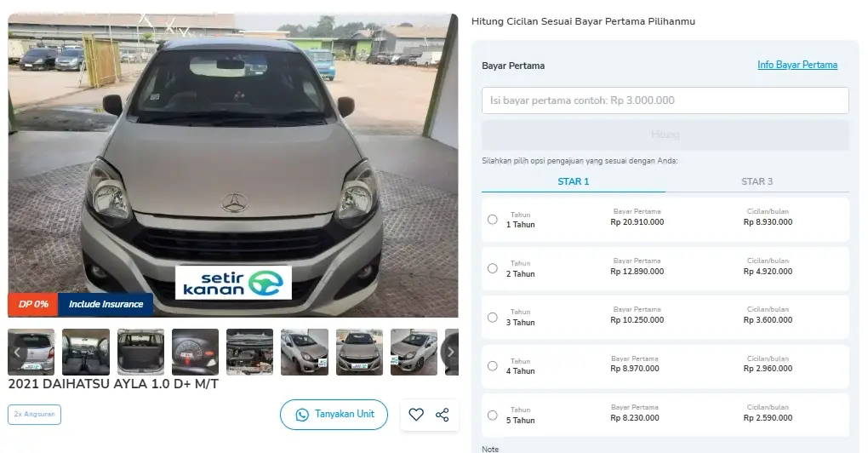Open the Info Bayar Pertama link
Image resolution: width=868 pixels, height=453 pixels.
point(797,65)
